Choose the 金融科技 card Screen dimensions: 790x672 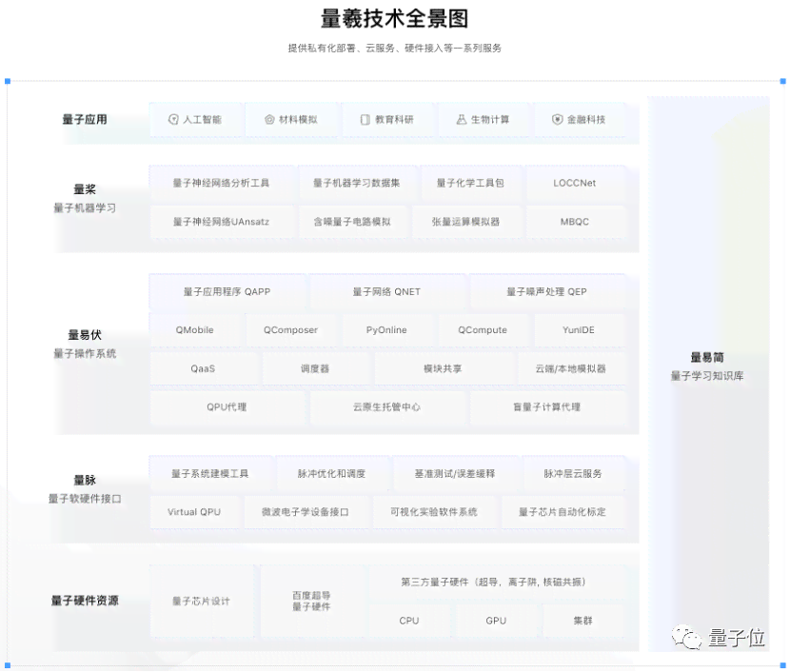click(x=580, y=119)
